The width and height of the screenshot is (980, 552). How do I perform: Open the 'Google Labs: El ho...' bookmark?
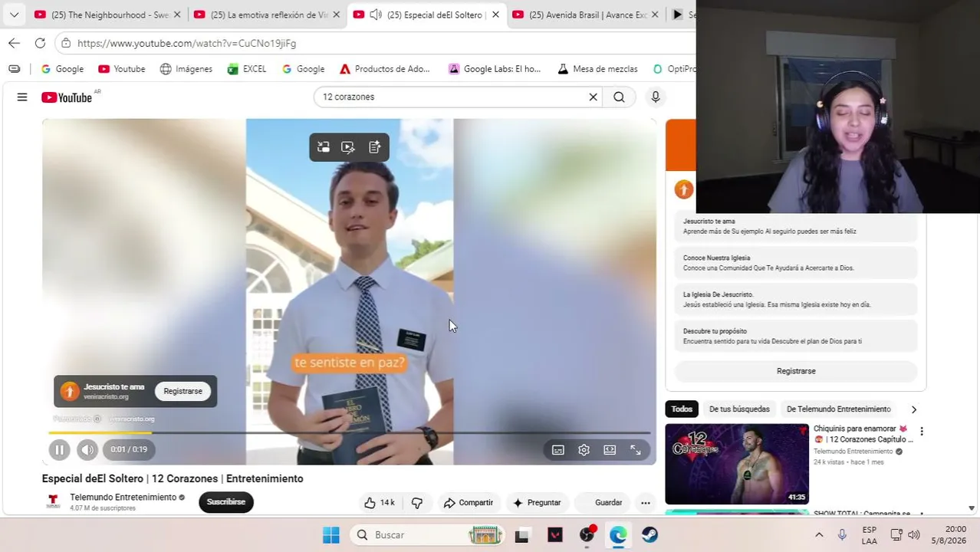(x=495, y=69)
